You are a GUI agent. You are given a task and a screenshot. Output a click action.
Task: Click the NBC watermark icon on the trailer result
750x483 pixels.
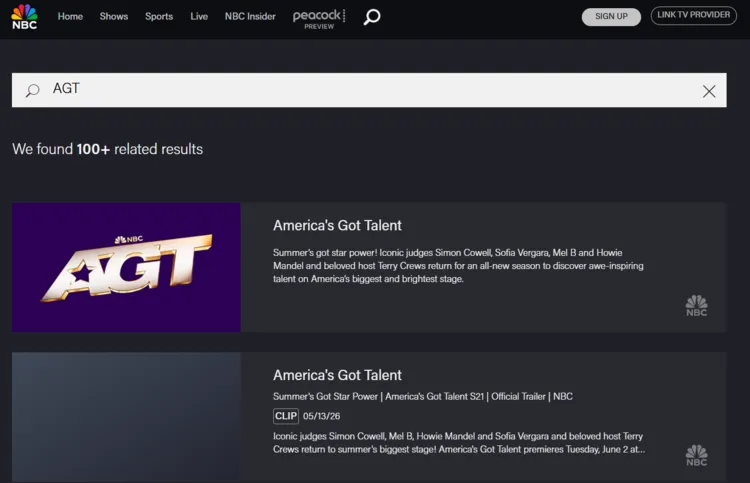click(696, 455)
